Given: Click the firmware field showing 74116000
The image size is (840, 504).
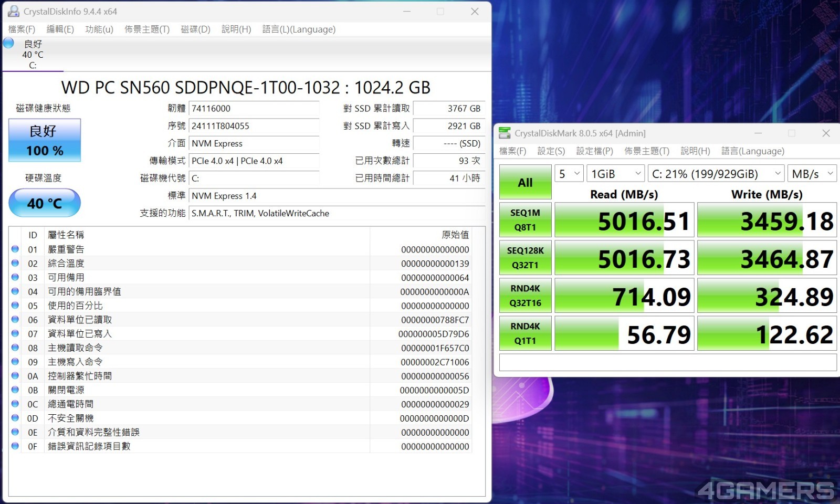Looking at the screenshot, I should 254,109.
